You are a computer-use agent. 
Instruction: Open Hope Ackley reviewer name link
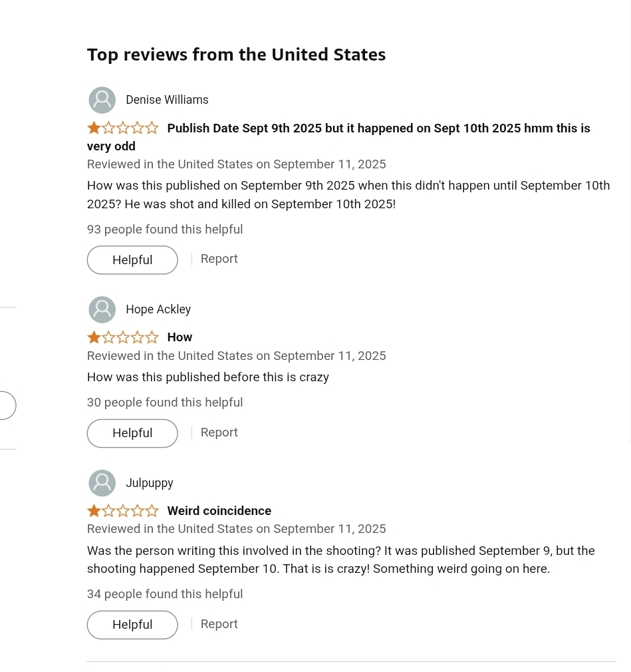click(x=158, y=309)
